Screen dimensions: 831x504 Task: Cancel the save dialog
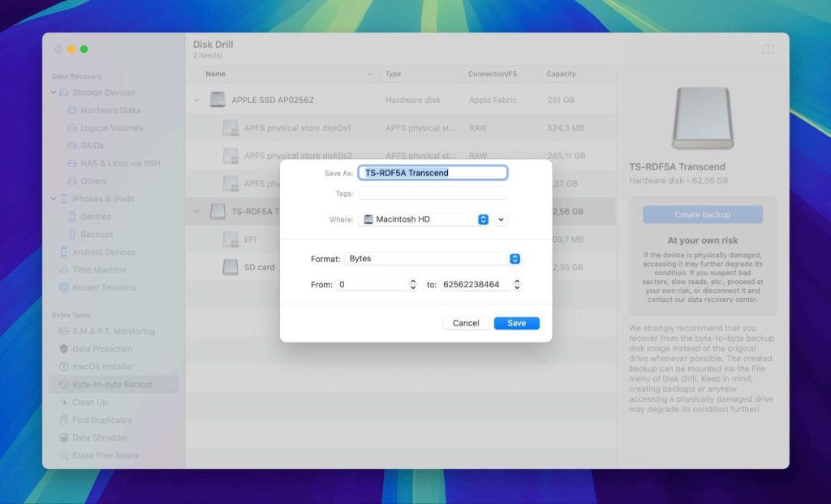pyautogui.click(x=465, y=322)
